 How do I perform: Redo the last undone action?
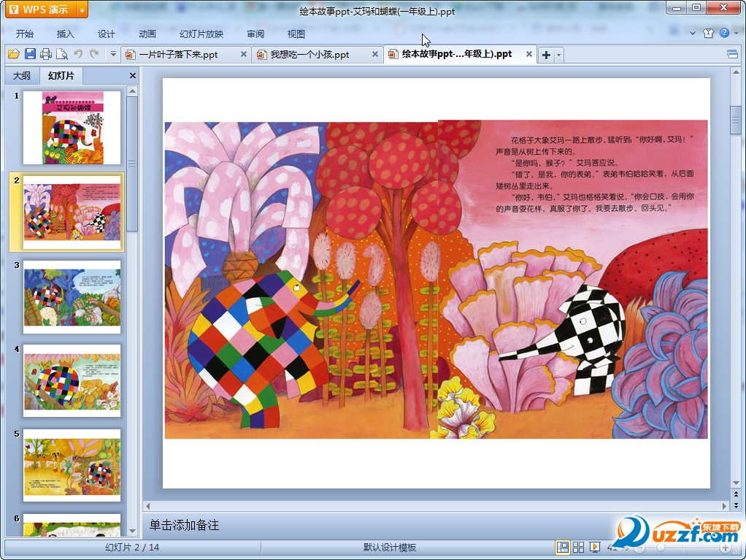click(x=94, y=54)
